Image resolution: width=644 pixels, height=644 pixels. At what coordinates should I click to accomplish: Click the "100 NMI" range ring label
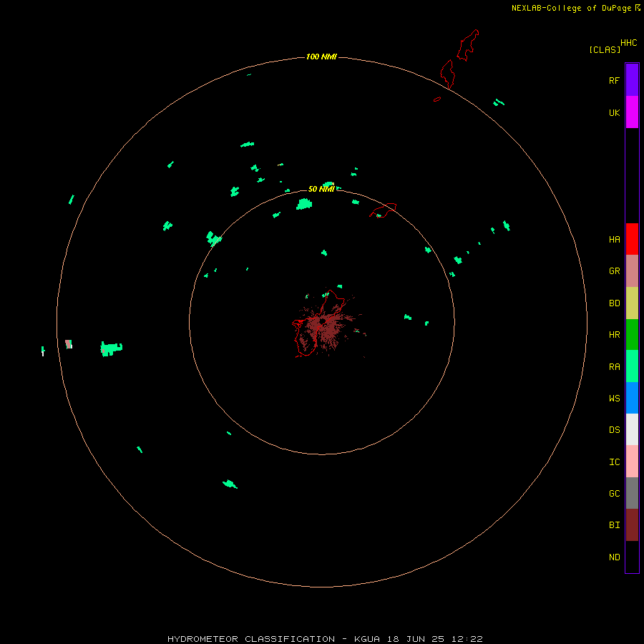[x=321, y=57]
